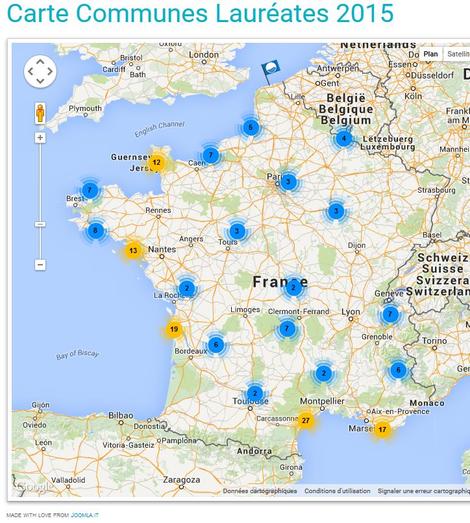Pan the map down with the arrow

[x=40, y=81]
